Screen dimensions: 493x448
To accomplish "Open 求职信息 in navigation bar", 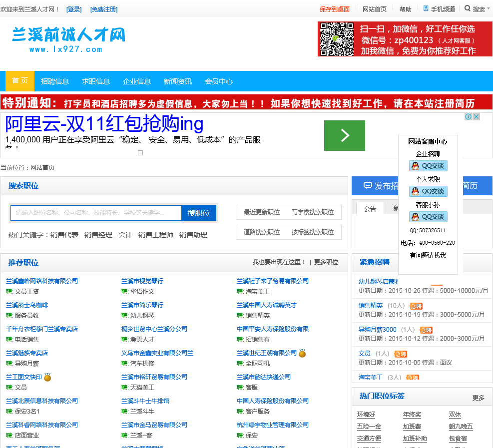I will tap(96, 81).
